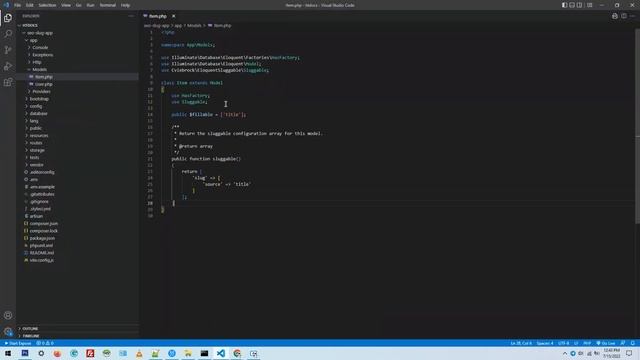Open the Windows Start menu

8,353
